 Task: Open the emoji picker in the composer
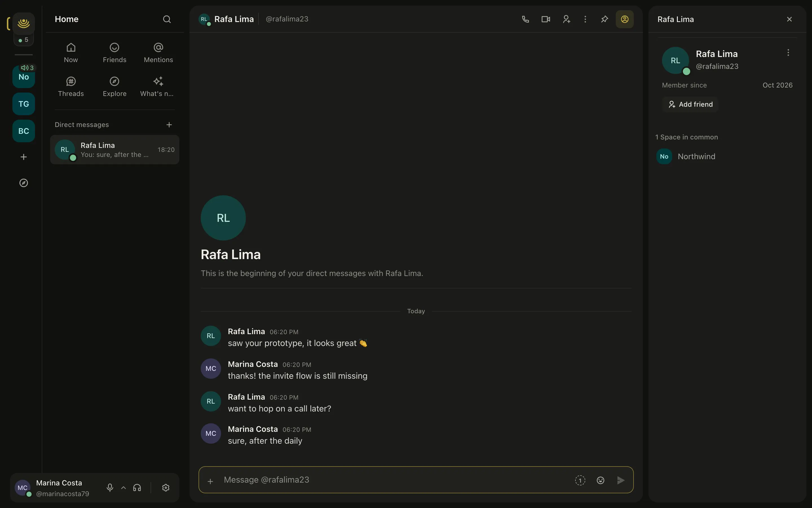pyautogui.click(x=600, y=480)
